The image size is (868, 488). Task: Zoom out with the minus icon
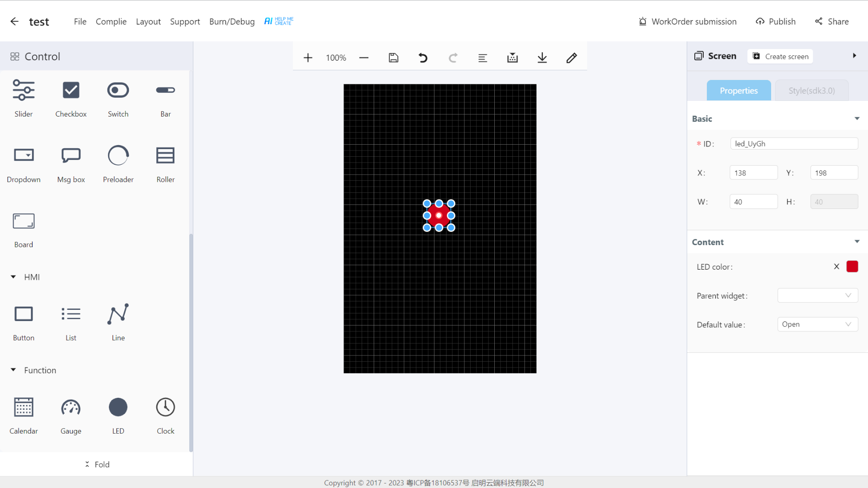[x=364, y=58]
